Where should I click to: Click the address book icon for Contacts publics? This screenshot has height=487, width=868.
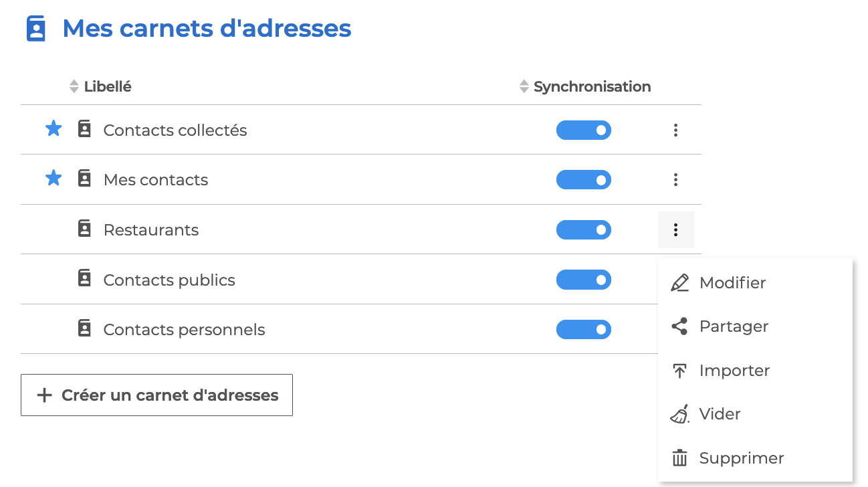coord(84,278)
